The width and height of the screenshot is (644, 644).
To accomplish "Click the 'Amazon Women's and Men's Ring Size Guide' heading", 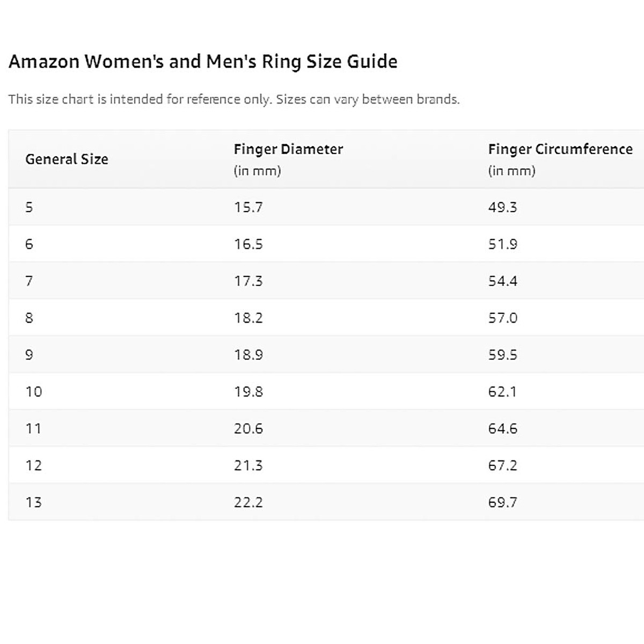I will [203, 62].
